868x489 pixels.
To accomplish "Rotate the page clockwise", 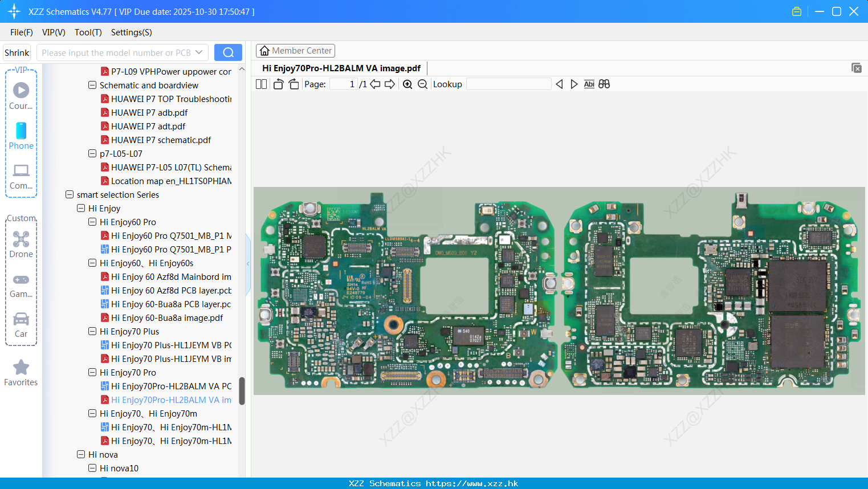I will point(294,84).
